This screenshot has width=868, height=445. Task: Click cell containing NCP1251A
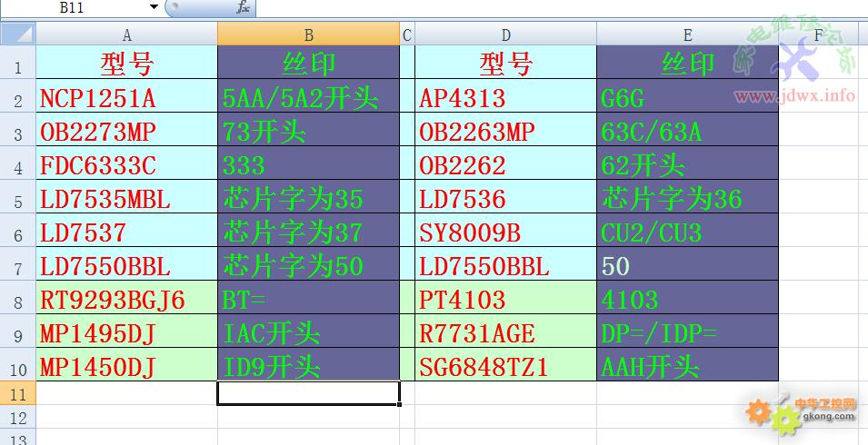[x=126, y=98]
